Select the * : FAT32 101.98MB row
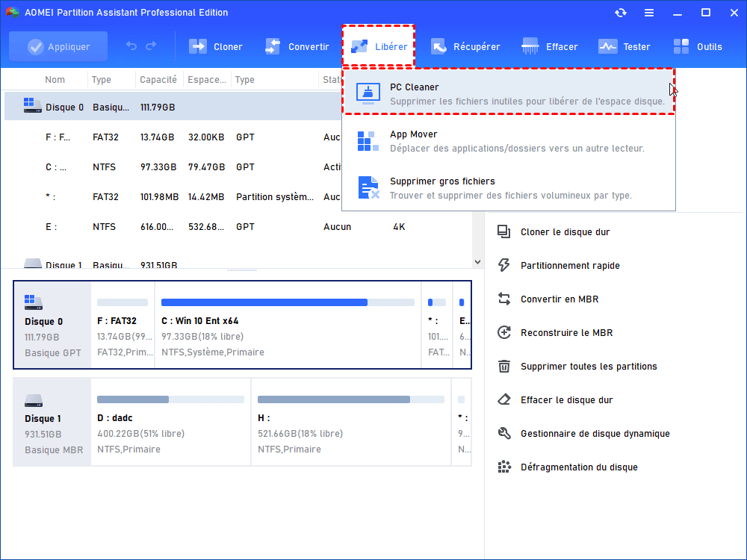Screen dimensions: 747x560 click(x=173, y=196)
